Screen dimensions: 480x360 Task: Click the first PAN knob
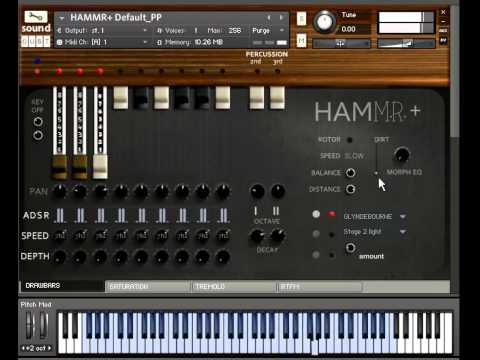(60, 191)
